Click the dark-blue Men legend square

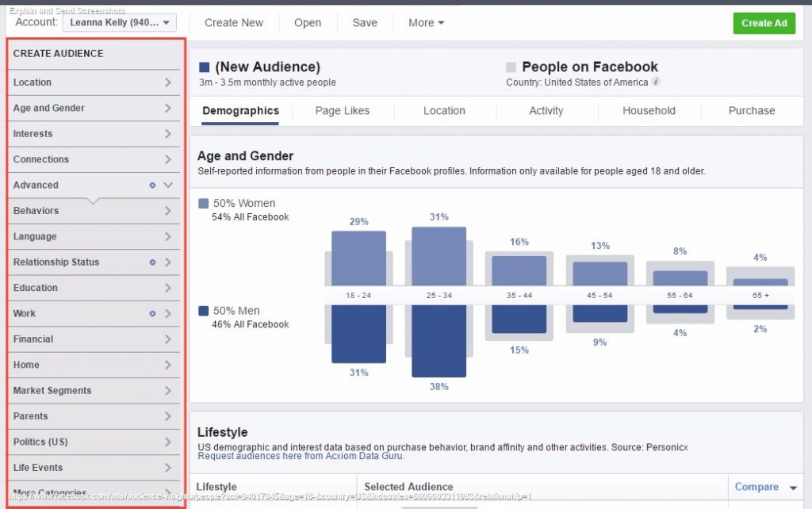[204, 311]
